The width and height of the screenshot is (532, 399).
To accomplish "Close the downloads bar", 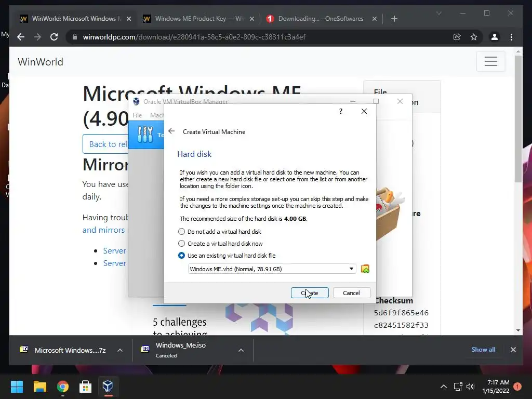I will [513, 350].
